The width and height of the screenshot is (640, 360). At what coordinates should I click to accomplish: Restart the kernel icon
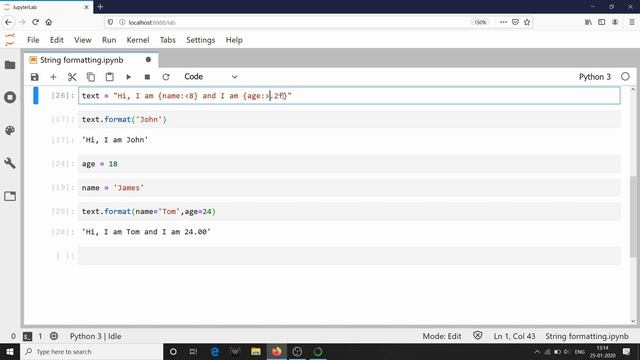pyautogui.click(x=166, y=77)
